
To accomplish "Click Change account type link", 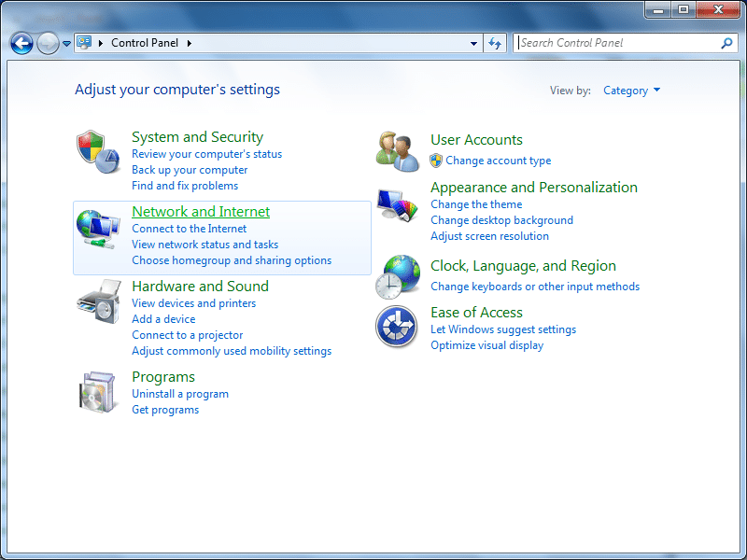I will coord(499,161).
